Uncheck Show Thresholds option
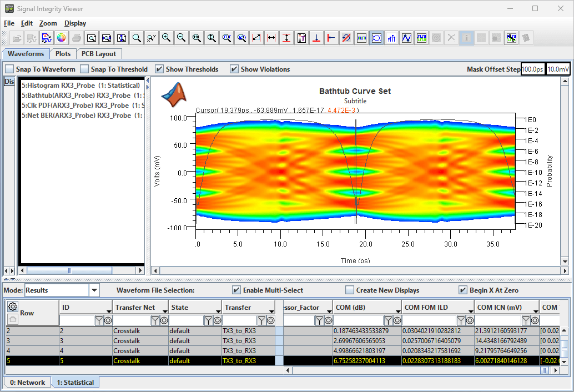Image resolution: width=574 pixels, height=392 pixels. pos(159,69)
